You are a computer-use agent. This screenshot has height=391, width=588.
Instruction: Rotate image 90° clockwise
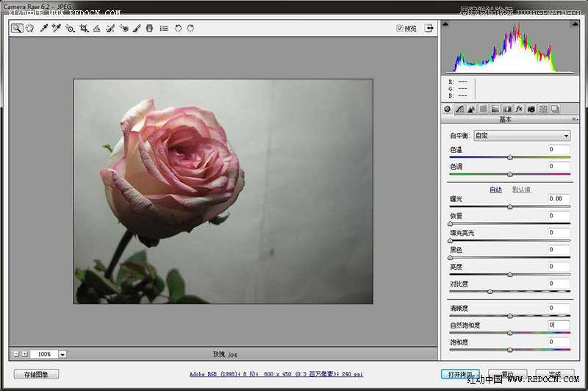pos(190,29)
